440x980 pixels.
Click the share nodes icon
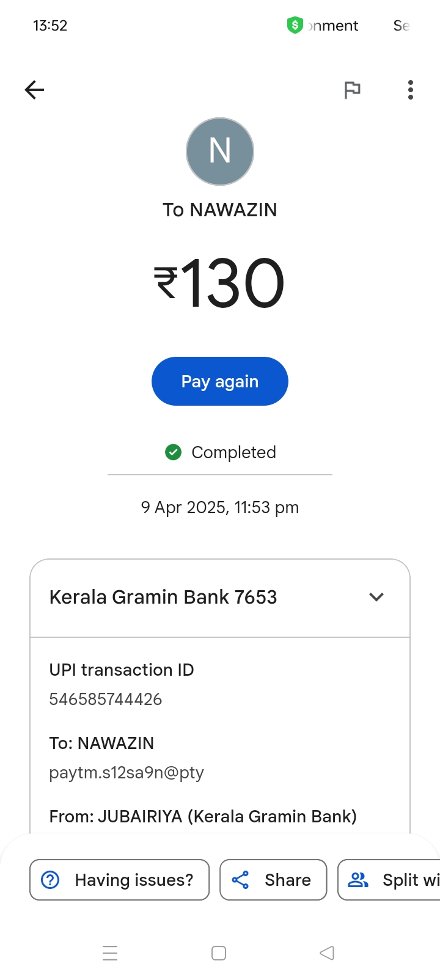pos(240,880)
